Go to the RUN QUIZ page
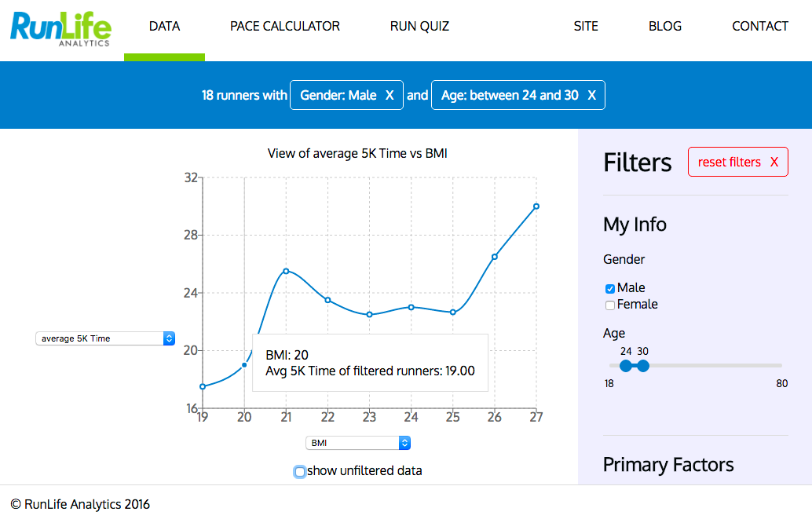 (x=419, y=27)
